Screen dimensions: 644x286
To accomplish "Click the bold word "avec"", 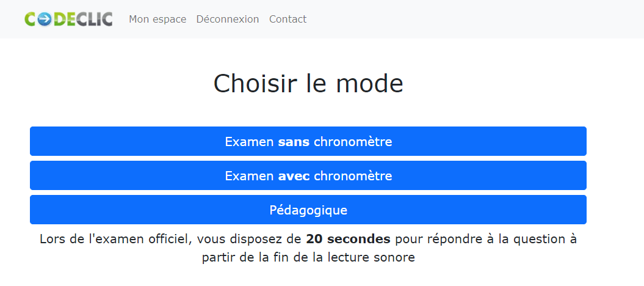I will coord(294,176).
